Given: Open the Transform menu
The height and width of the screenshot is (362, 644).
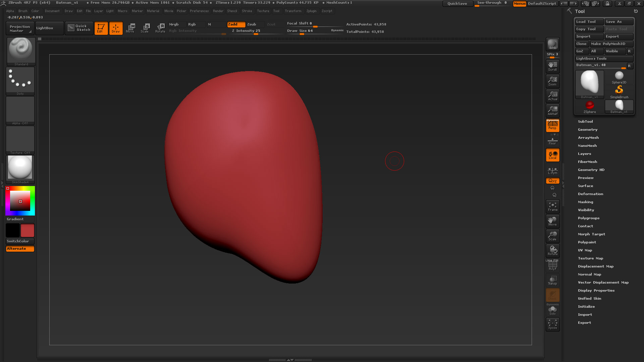Looking at the screenshot, I should coord(293,11).
